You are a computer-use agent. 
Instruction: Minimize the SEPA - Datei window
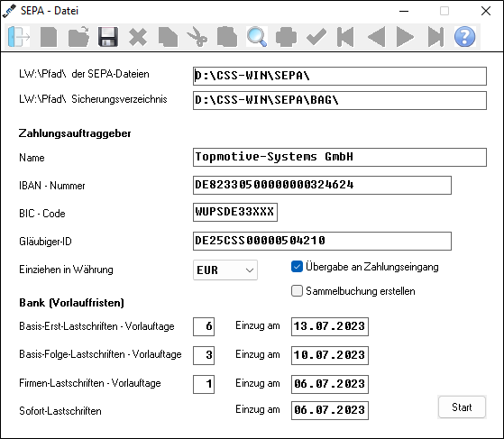(404, 11)
